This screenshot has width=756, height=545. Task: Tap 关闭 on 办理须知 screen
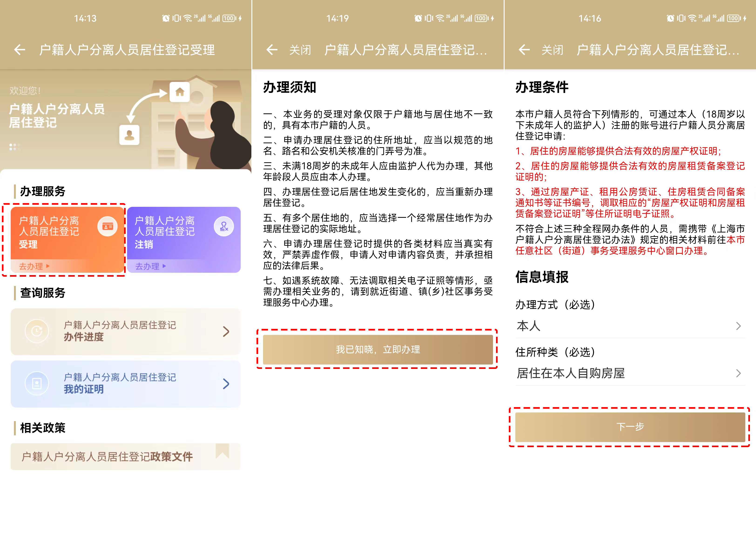pyautogui.click(x=300, y=50)
